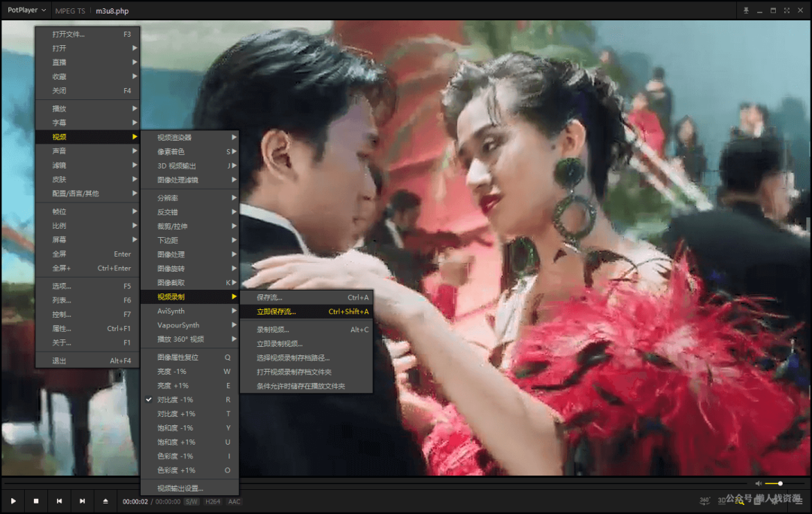Click the highlighted 视频 menu item
Image resolution: width=812 pixels, height=514 pixels.
pyautogui.click(x=87, y=137)
